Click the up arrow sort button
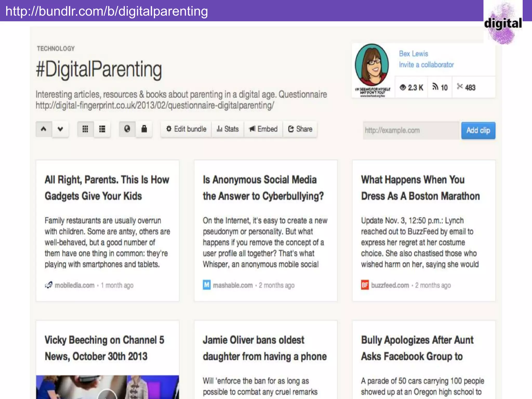Screen dimensions: 532x399 click(x=44, y=129)
